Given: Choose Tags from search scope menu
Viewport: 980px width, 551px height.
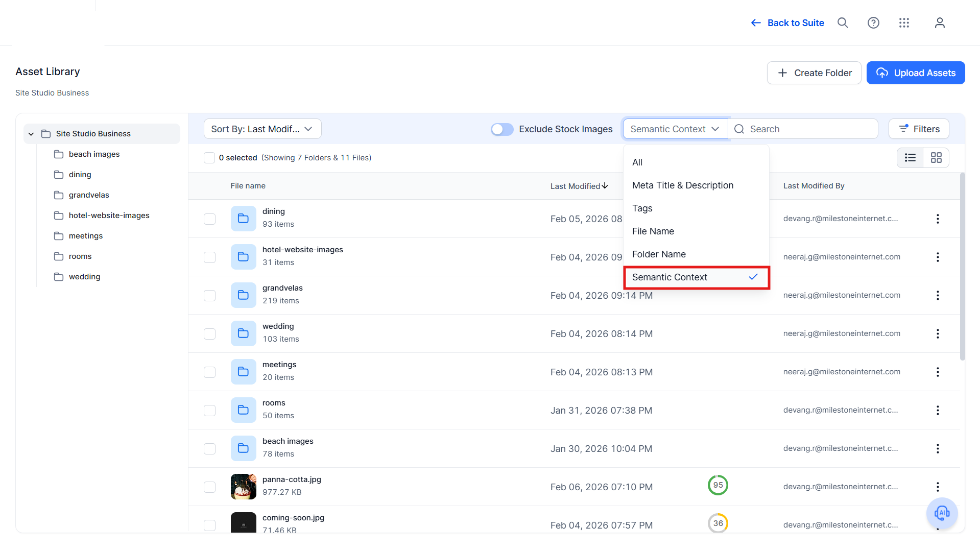Looking at the screenshot, I should coord(696,208).
